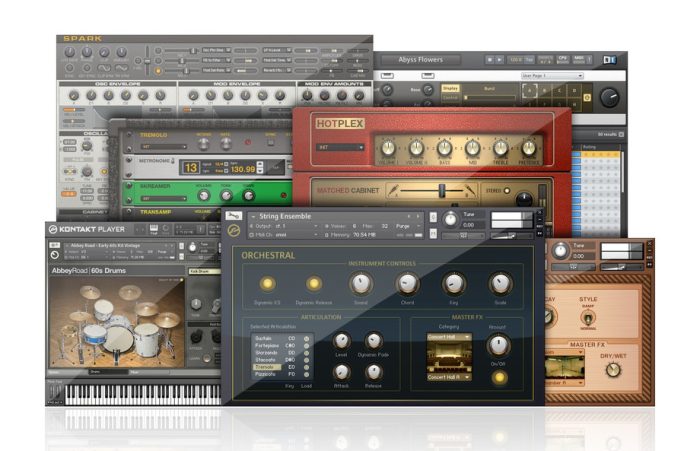The image size is (700, 451).
Task: Select the Staccato articulation in the list
Action: click(x=267, y=360)
